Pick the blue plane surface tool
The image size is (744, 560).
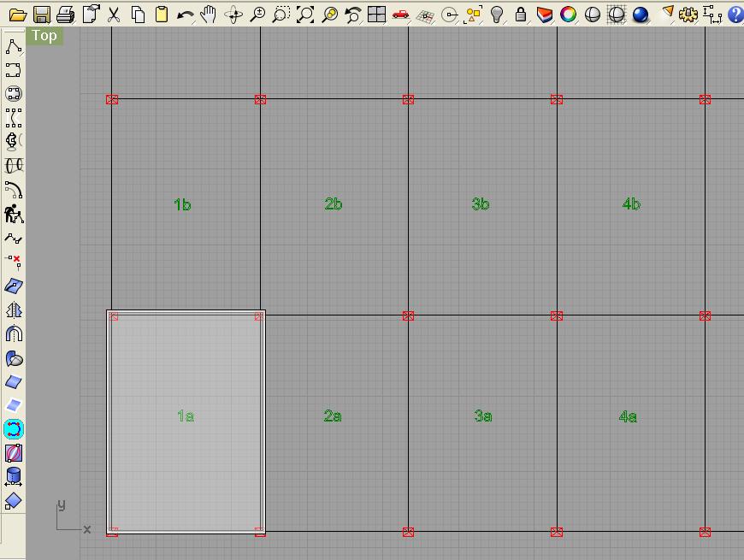pos(14,381)
